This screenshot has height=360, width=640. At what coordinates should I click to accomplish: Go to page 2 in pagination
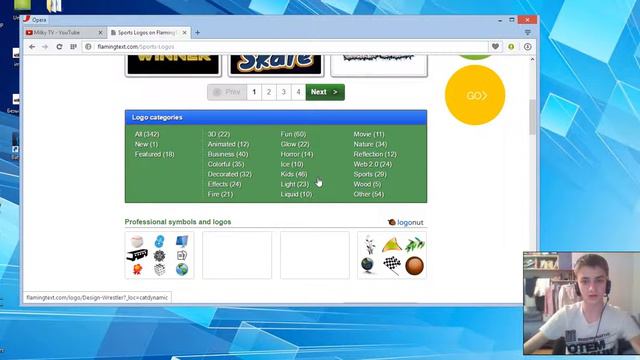tap(269, 92)
